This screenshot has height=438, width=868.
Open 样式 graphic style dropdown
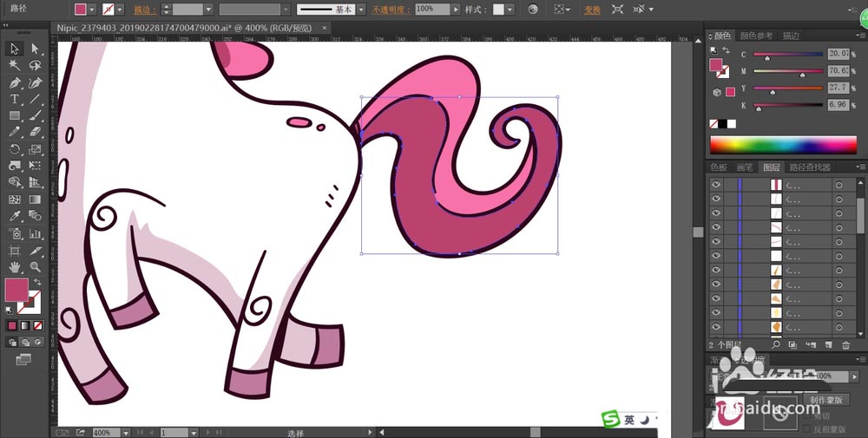pyautogui.click(x=510, y=10)
